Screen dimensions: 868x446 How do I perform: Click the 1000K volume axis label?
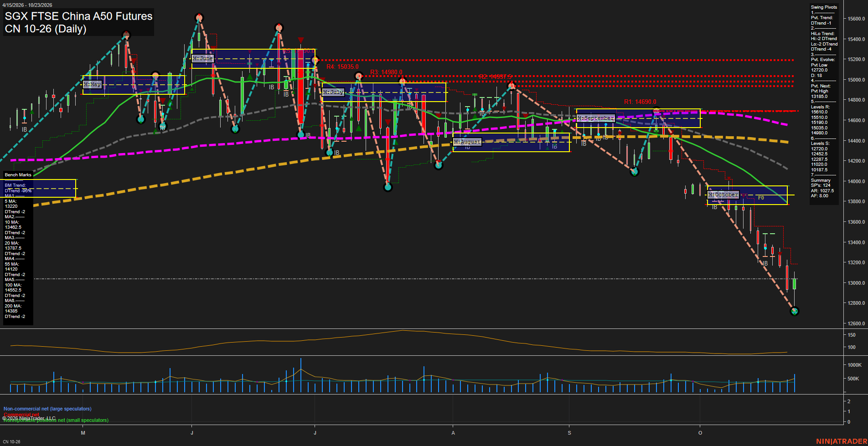tap(854, 365)
